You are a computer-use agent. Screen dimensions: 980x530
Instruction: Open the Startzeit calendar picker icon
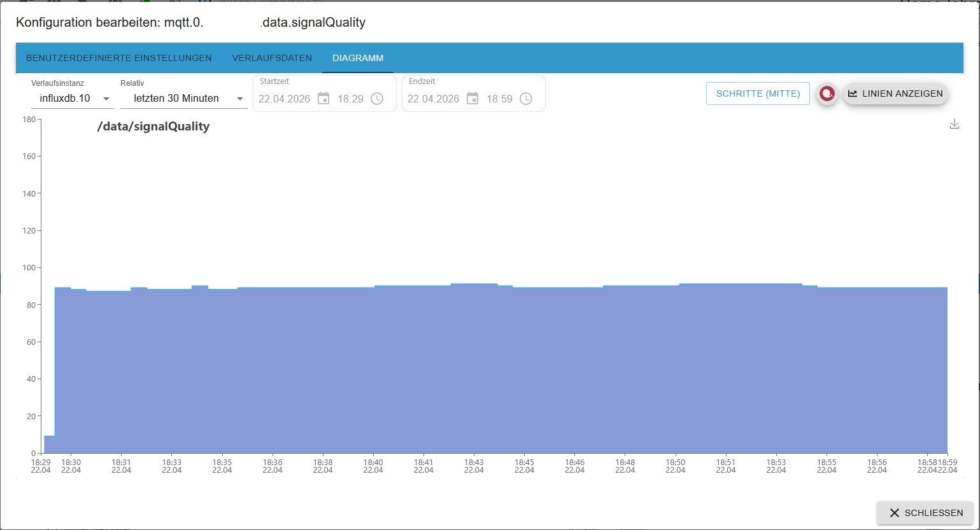[x=323, y=99]
